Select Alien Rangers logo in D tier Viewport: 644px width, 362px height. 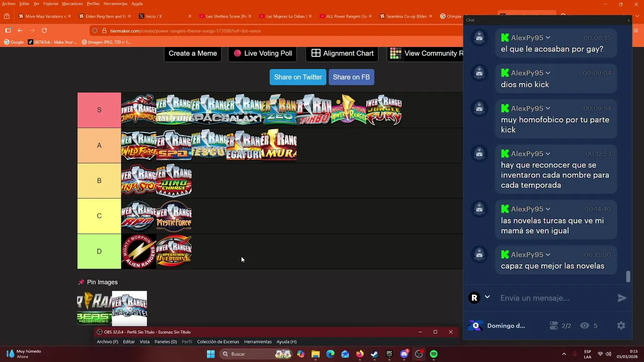tap(139, 251)
